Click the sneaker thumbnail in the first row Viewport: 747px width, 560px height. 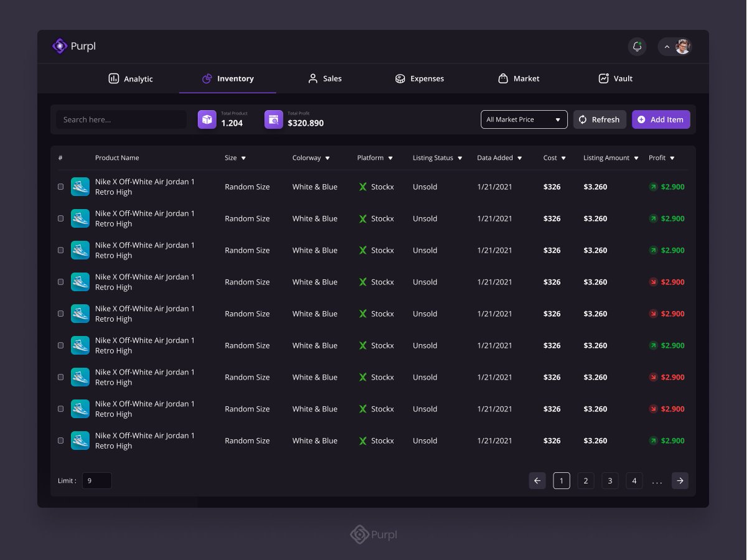[80, 187]
